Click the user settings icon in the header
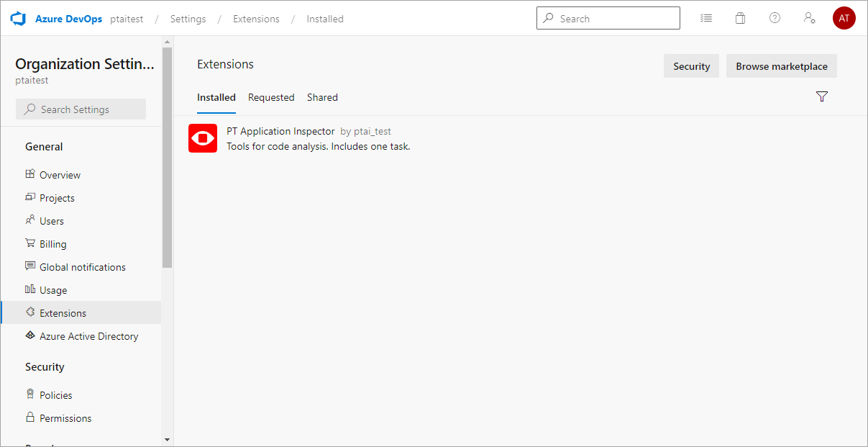 [809, 18]
